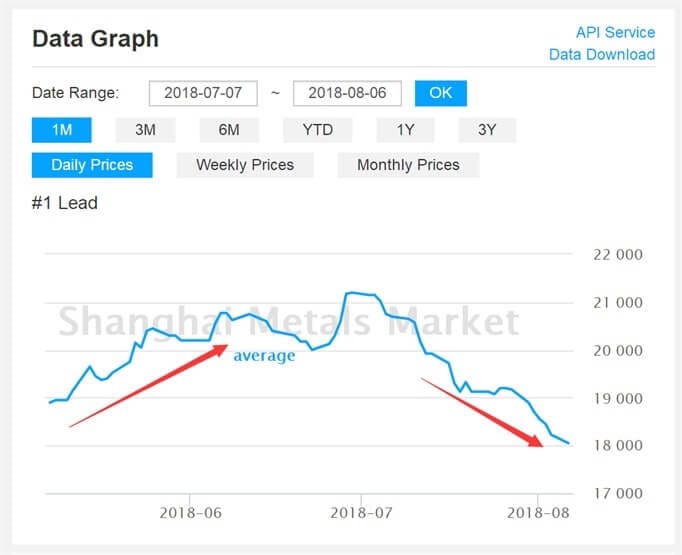Screen dimensions: 682x555
Task: Switch to Weekly Prices
Action: [x=245, y=165]
